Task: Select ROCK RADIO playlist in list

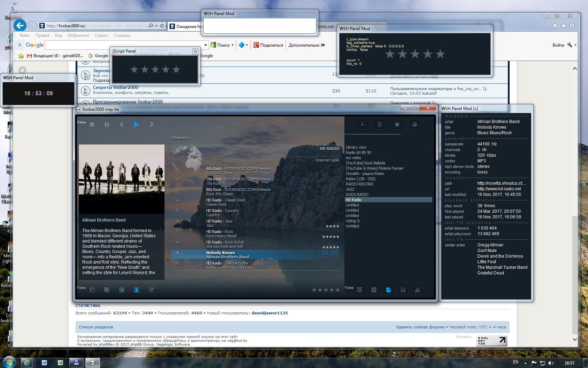Action: click(x=357, y=195)
